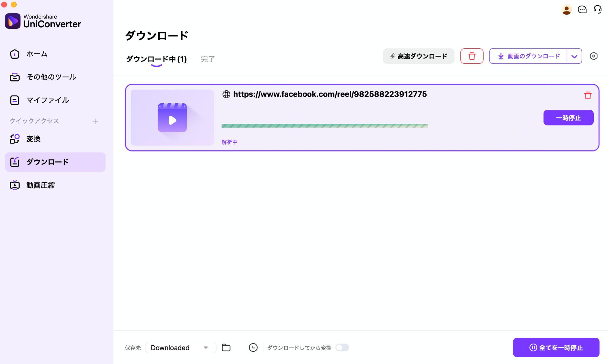
Task: Click the ホーム (Home) sidebar icon
Action: [15, 54]
